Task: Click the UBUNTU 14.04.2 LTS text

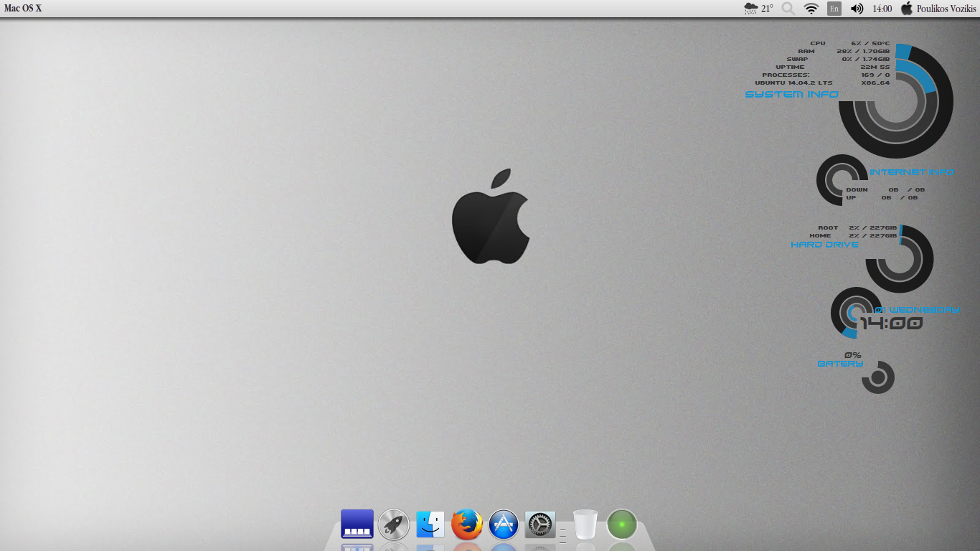Action: click(x=793, y=83)
